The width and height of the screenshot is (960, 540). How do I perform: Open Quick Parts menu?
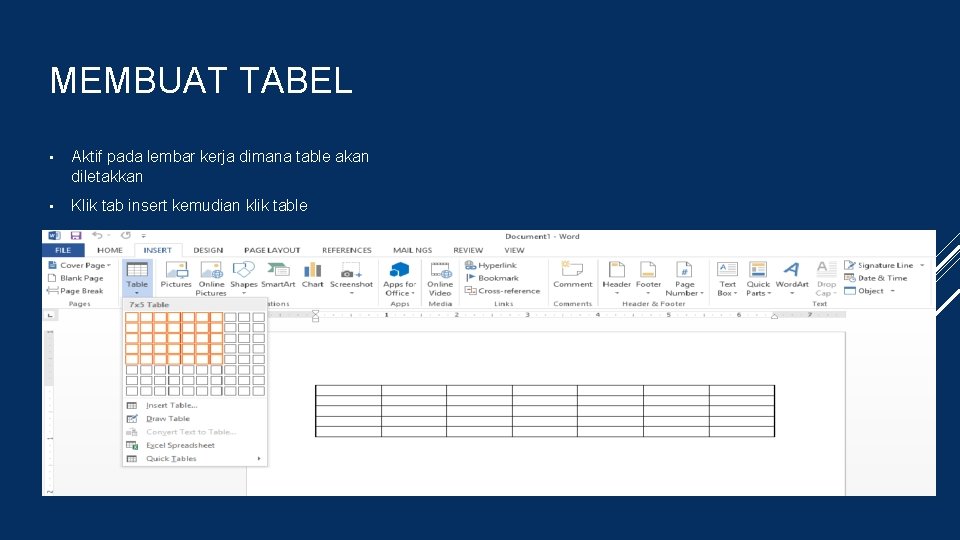[758, 279]
